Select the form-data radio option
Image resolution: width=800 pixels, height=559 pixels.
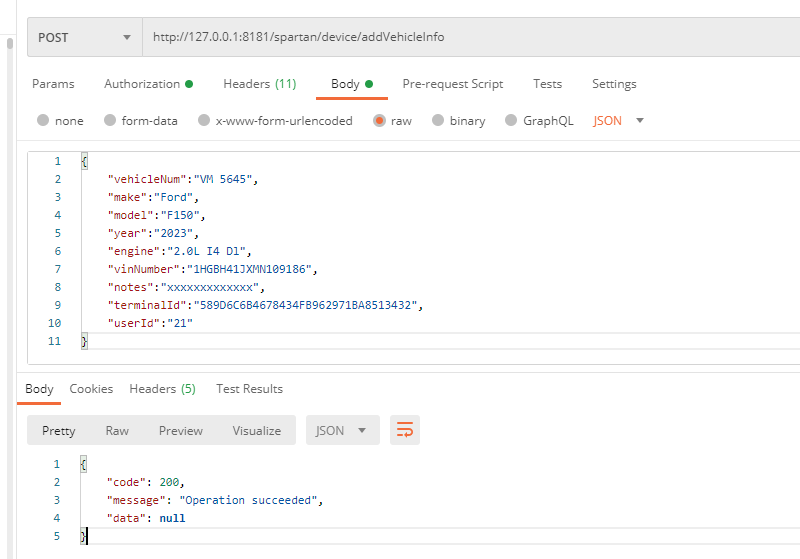(x=110, y=121)
